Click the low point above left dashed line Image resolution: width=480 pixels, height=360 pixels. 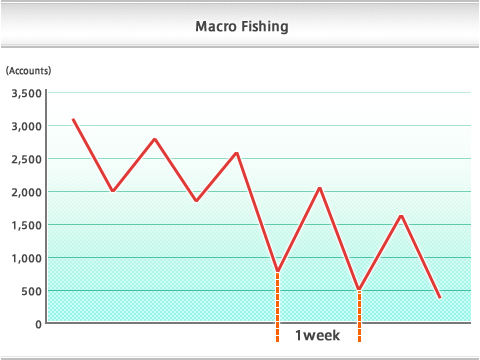pos(277,270)
